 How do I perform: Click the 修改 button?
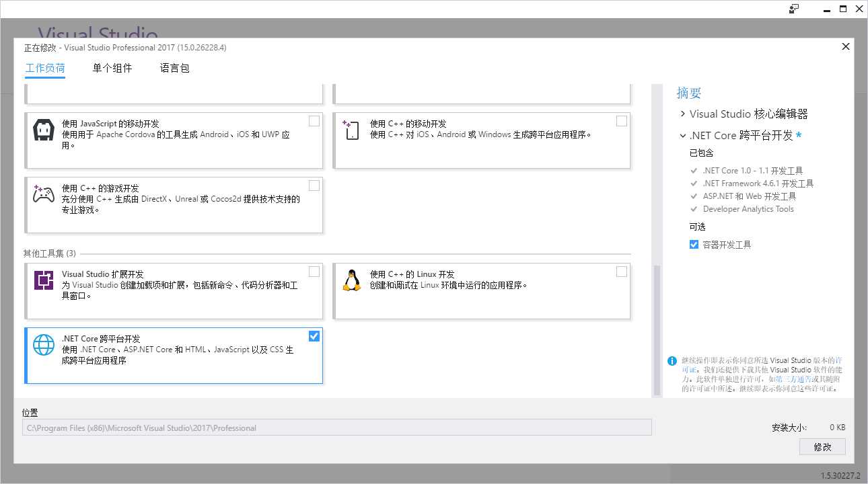pyautogui.click(x=822, y=446)
